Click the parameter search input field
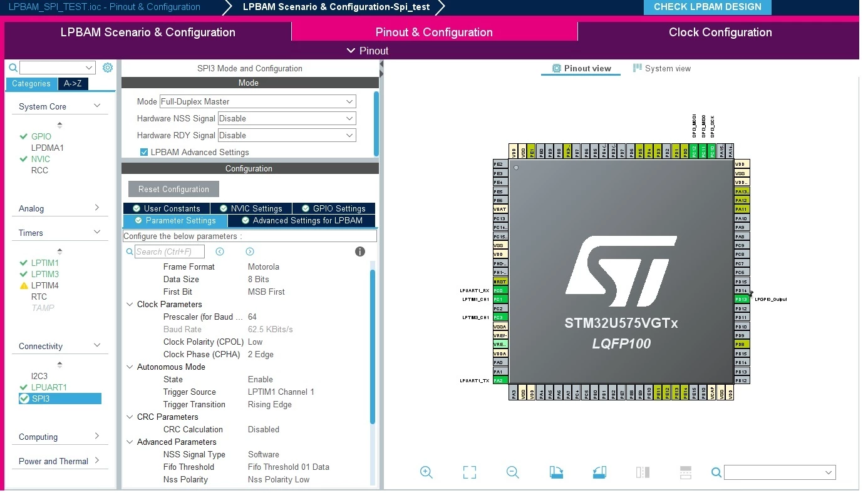 click(170, 252)
